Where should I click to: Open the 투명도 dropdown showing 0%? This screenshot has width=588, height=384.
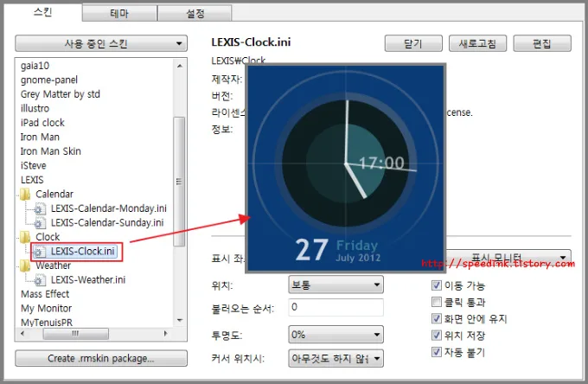click(336, 335)
